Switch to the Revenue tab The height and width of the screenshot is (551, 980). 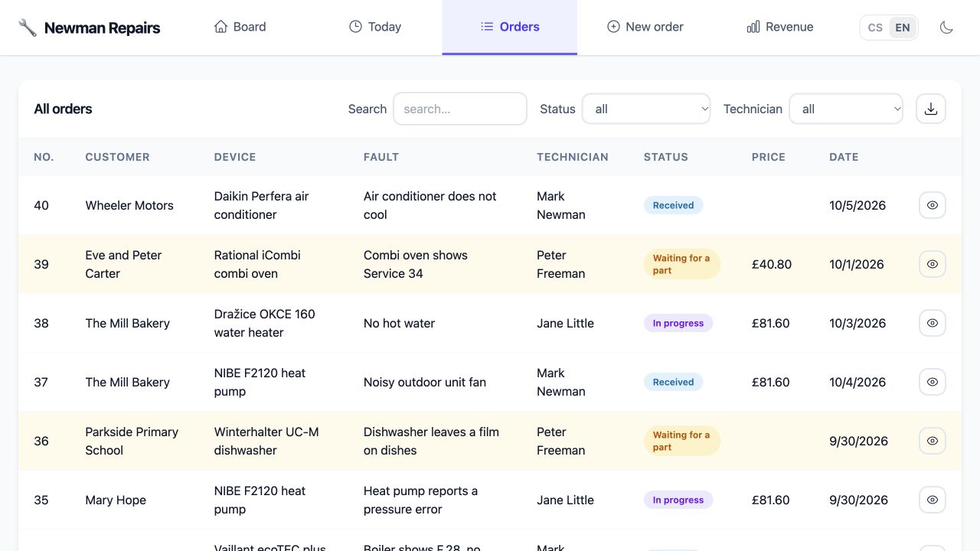pyautogui.click(x=779, y=27)
